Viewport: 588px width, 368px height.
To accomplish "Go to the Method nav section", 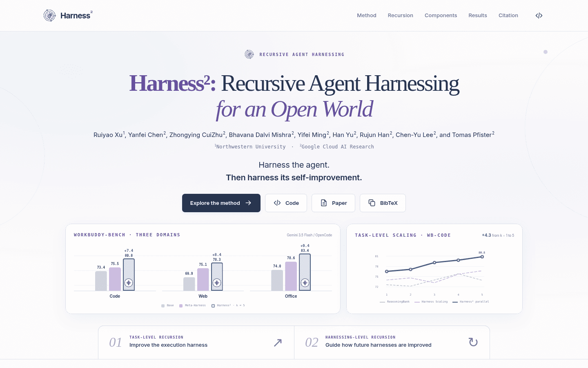I will [x=367, y=16].
